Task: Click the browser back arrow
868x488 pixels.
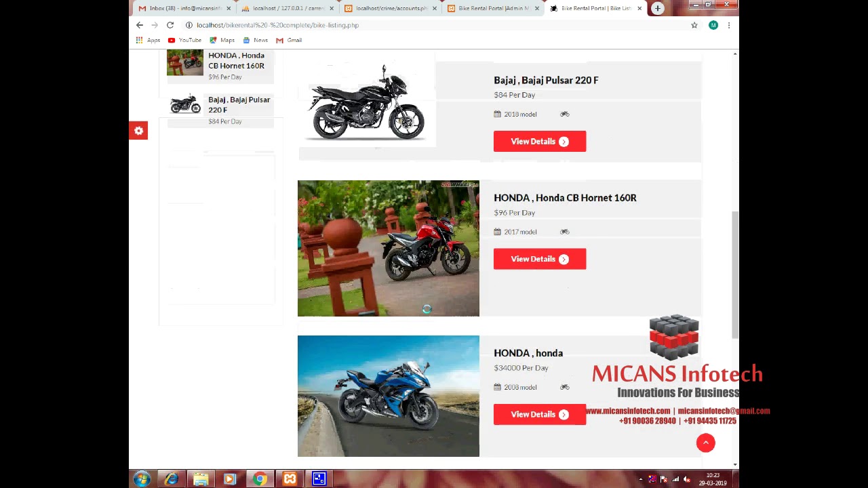Action: click(x=140, y=25)
